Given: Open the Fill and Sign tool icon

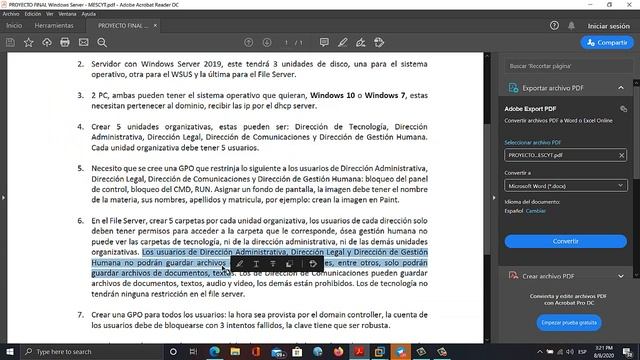Looking at the screenshot, I should [x=361, y=42].
